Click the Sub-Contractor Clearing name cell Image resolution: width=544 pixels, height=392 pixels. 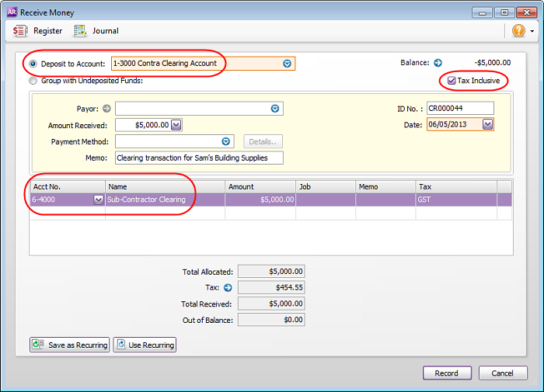[x=165, y=199]
